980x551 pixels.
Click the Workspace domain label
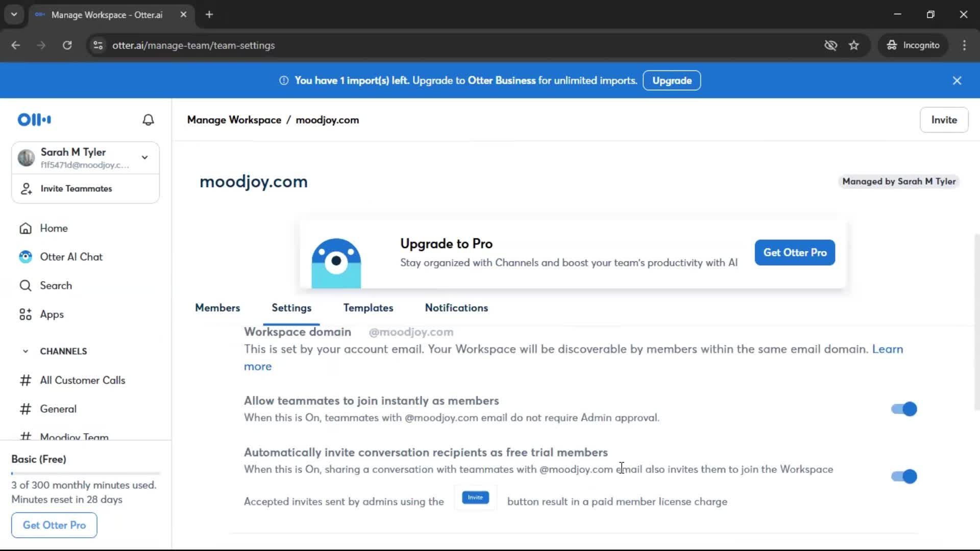click(x=298, y=332)
